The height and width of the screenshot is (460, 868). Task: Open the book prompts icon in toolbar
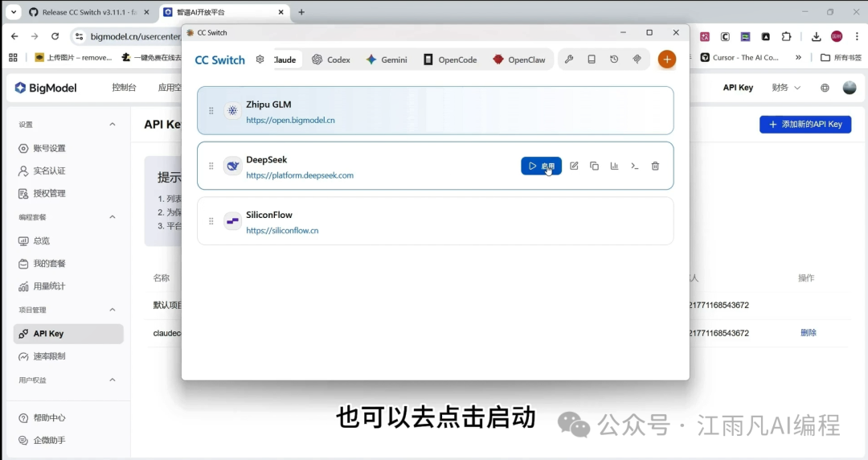592,60
